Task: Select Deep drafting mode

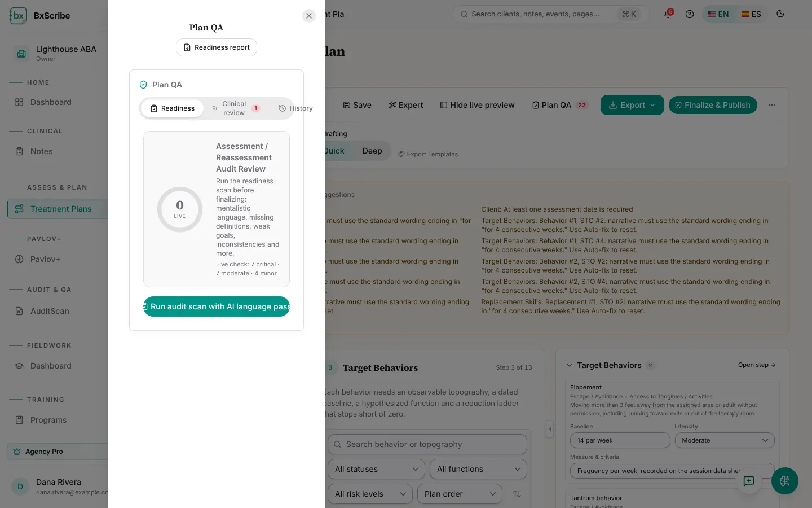Action: 372,151
